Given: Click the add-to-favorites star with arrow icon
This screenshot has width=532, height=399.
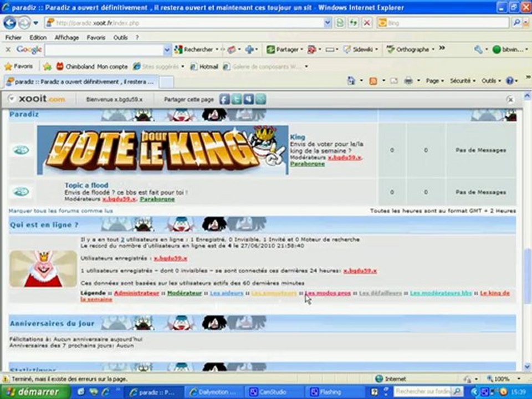Looking at the screenshot, I should coord(47,66).
